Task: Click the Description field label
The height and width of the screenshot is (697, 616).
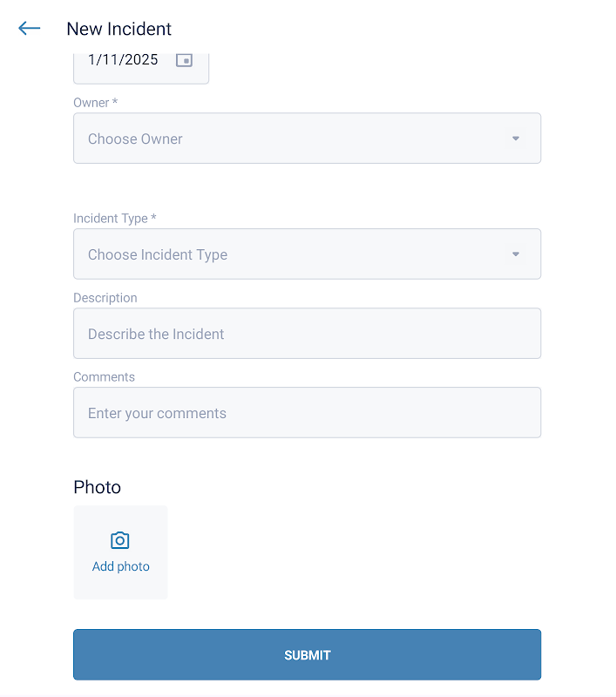Action: click(105, 298)
